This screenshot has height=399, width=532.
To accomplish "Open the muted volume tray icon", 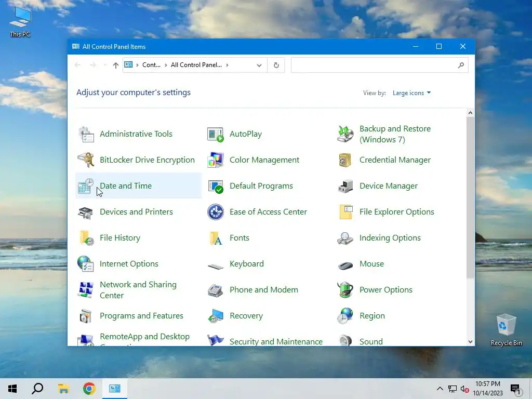I will pyautogui.click(x=464, y=389).
